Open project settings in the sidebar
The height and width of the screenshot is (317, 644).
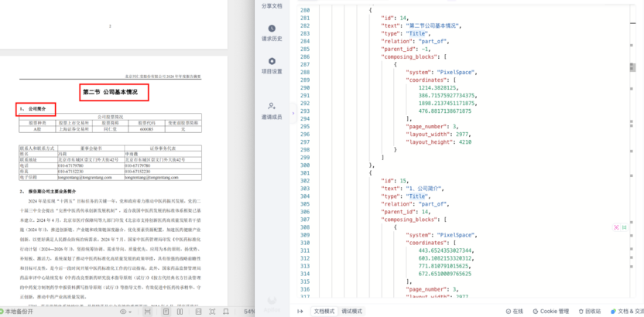272,66
